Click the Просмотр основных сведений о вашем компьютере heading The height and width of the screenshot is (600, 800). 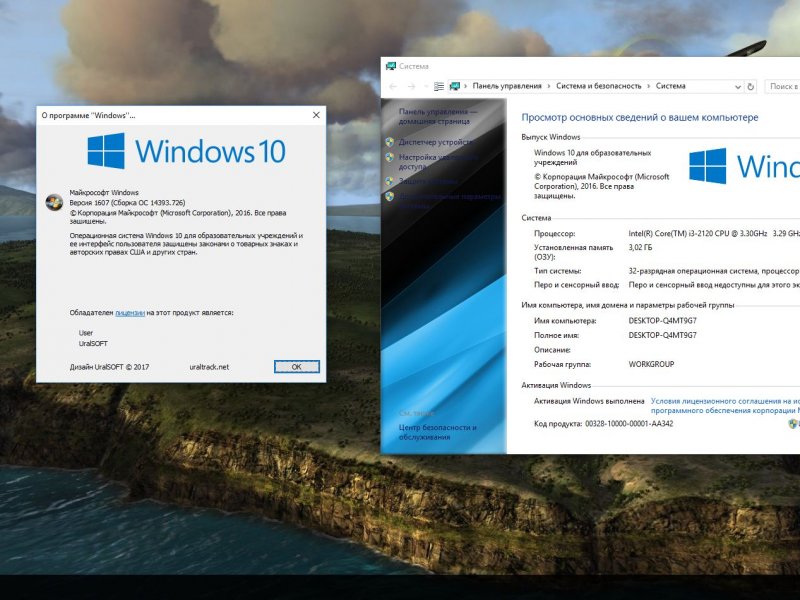click(x=640, y=117)
